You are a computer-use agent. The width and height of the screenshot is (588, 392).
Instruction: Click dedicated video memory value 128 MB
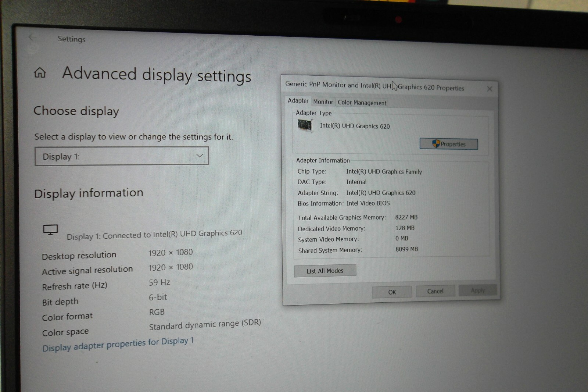pyautogui.click(x=405, y=228)
